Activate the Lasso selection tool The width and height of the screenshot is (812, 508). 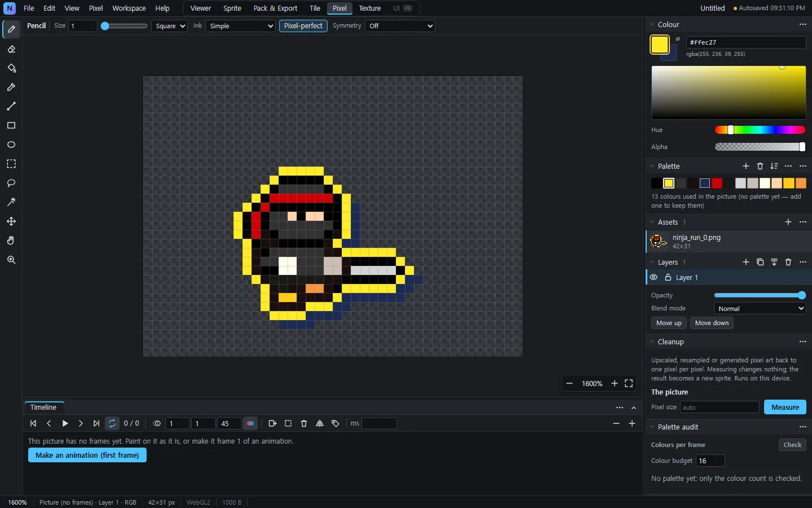click(11, 183)
